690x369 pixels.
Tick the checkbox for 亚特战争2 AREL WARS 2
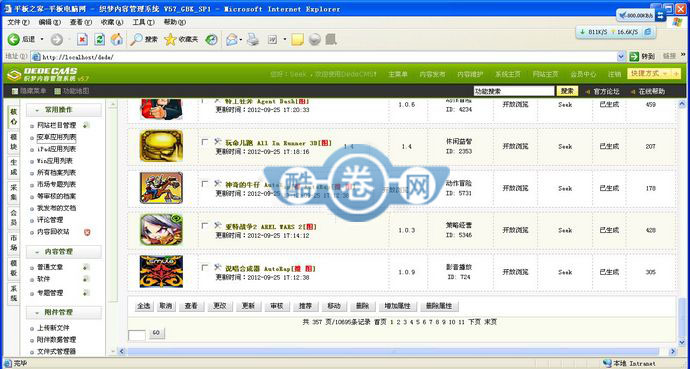tap(205, 226)
